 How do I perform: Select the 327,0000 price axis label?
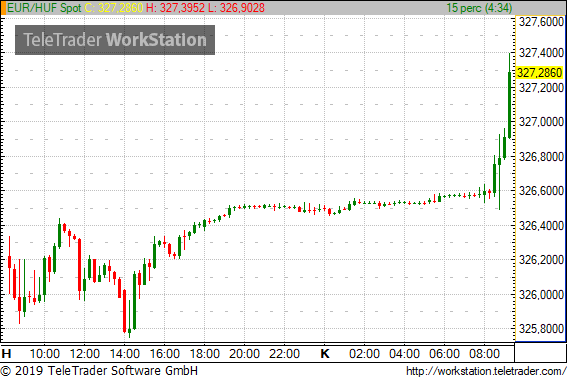[541, 122]
